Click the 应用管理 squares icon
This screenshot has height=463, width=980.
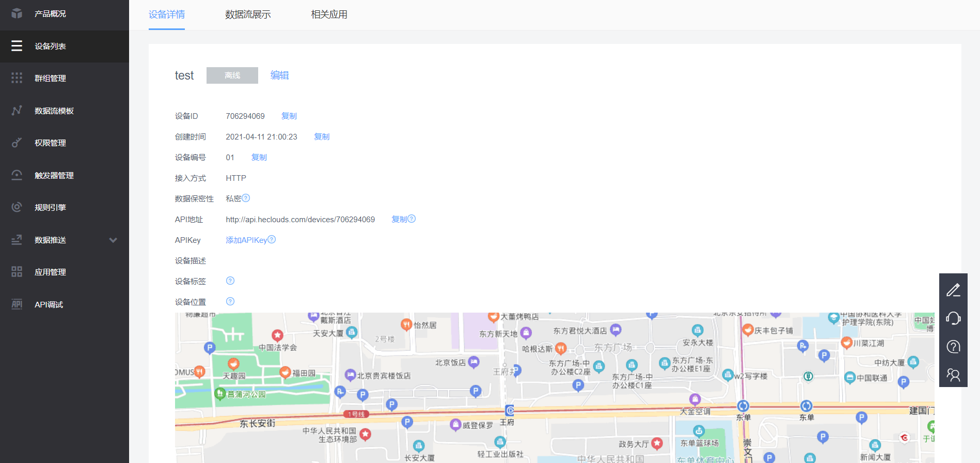pyautogui.click(x=17, y=272)
